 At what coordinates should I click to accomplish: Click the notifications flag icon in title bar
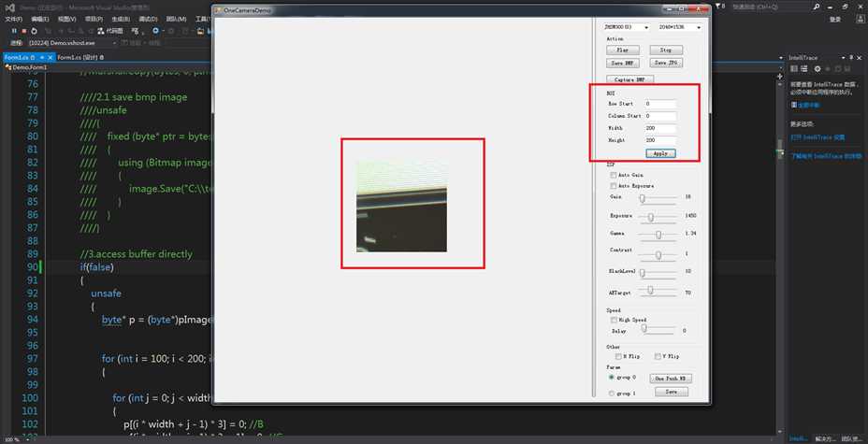pos(719,7)
